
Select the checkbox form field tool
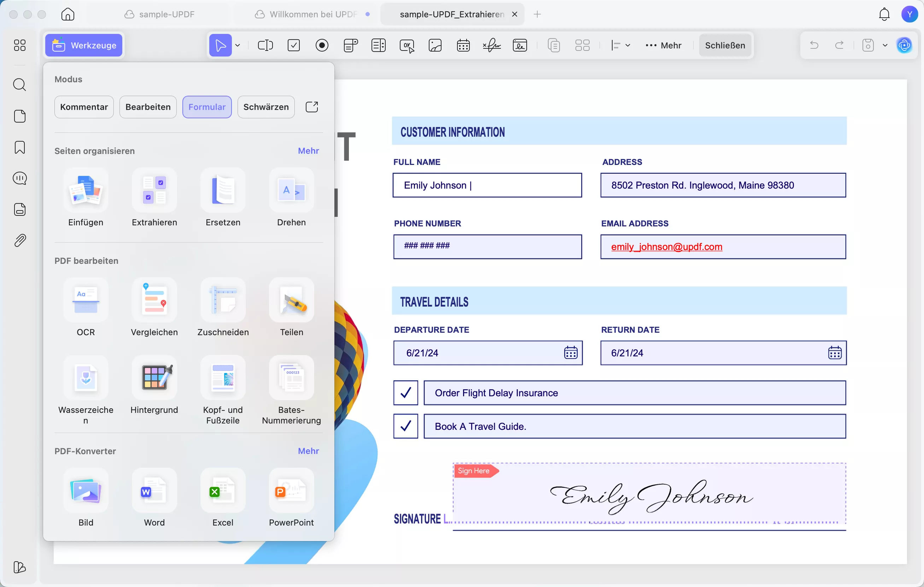tap(293, 45)
